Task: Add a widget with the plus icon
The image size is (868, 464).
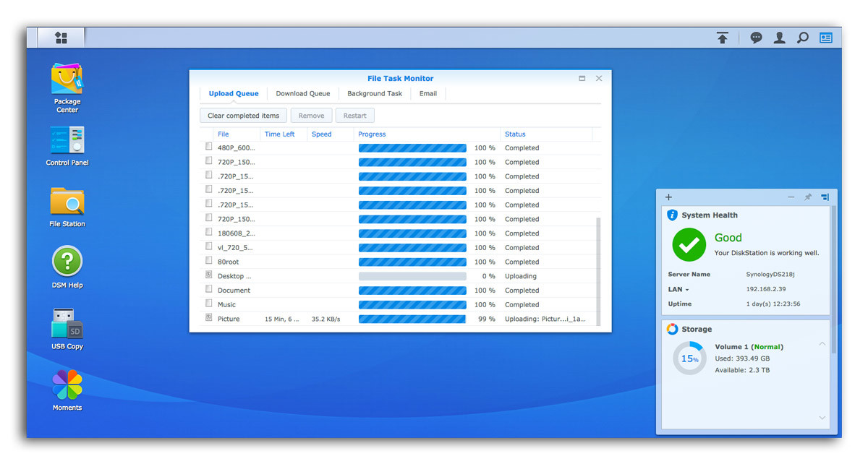Action: pos(668,197)
